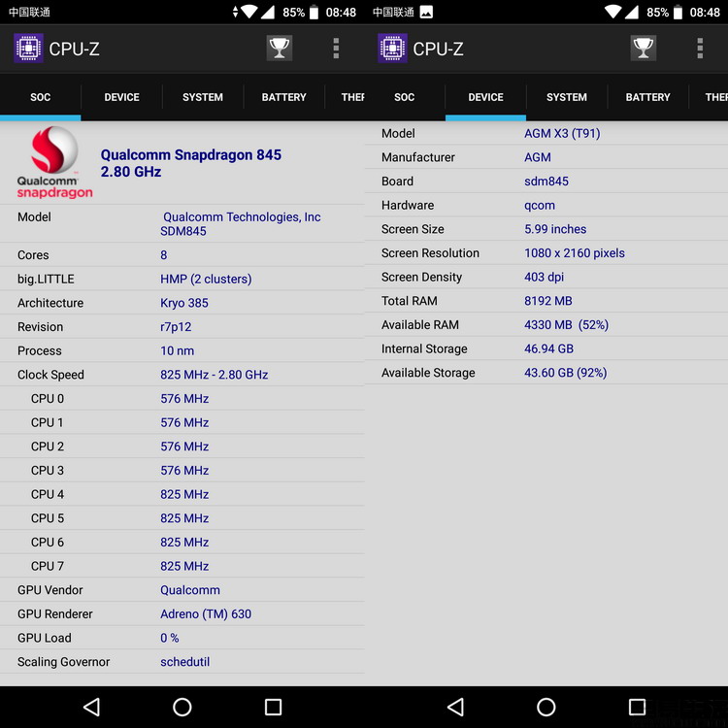The width and height of the screenshot is (728, 728).
Task: Click Revision value 'r7p12'
Action: pyautogui.click(x=176, y=327)
